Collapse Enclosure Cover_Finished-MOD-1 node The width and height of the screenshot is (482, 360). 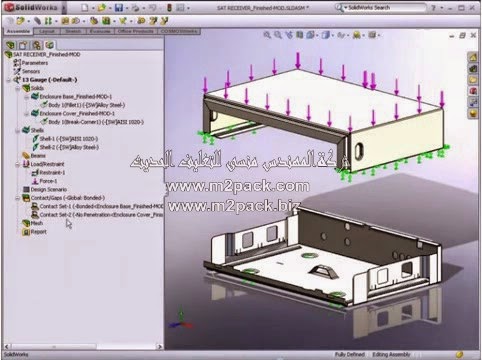click(x=27, y=114)
